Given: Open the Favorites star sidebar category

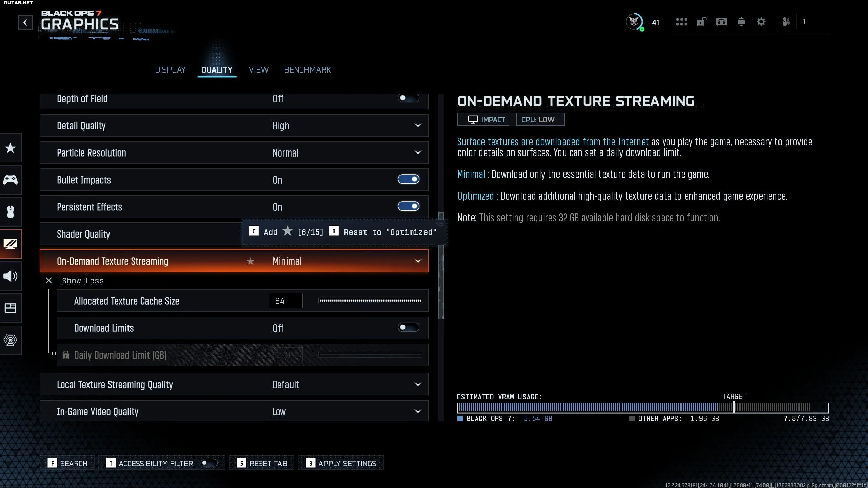Looking at the screenshot, I should (x=11, y=148).
